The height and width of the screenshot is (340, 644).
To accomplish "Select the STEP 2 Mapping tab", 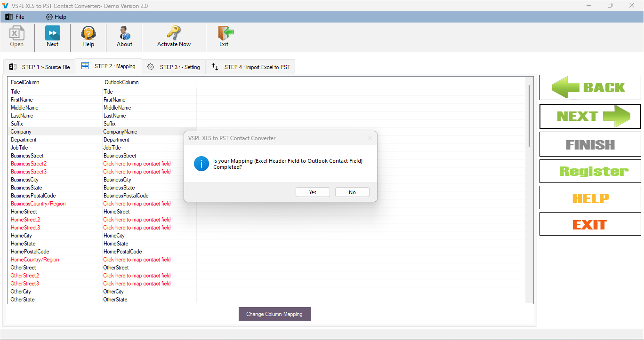I will coord(109,66).
